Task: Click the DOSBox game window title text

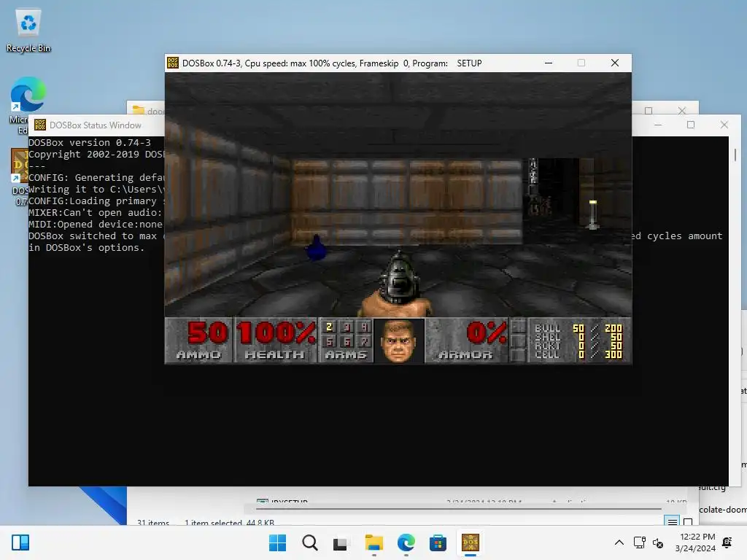Action: (332, 63)
